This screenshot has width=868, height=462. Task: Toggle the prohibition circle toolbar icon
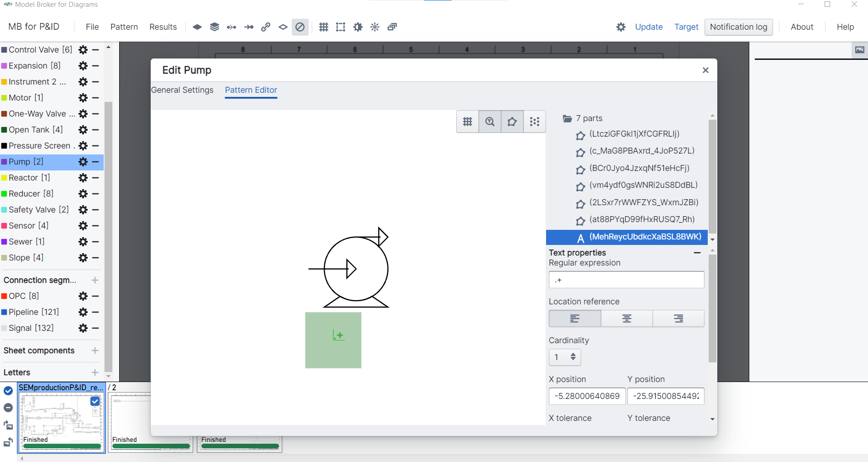(300, 27)
